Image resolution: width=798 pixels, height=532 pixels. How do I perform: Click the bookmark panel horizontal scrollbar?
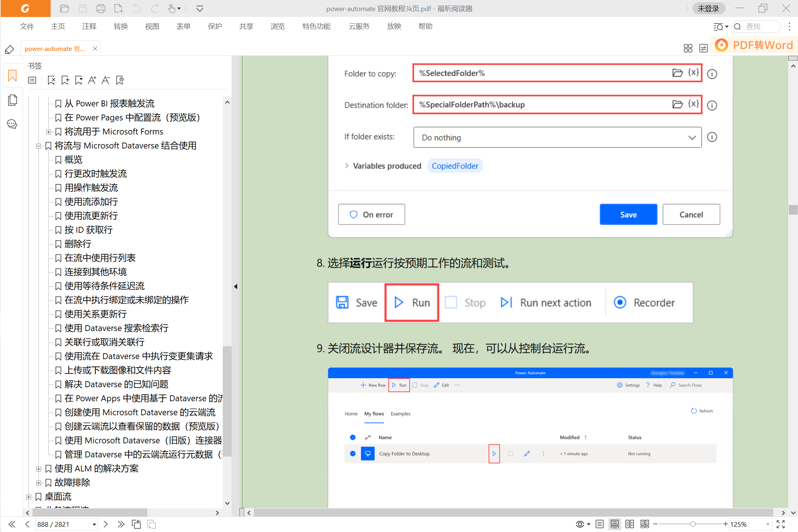(x=90, y=513)
